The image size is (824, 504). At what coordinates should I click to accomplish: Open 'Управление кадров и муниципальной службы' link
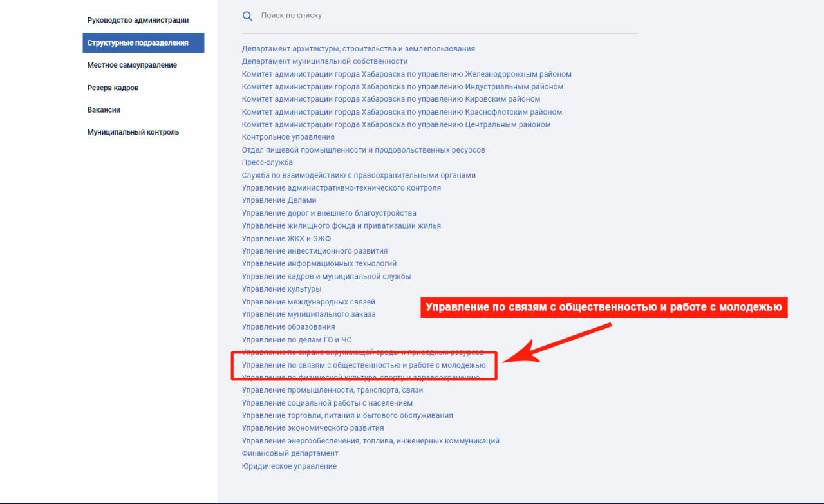pyautogui.click(x=326, y=276)
